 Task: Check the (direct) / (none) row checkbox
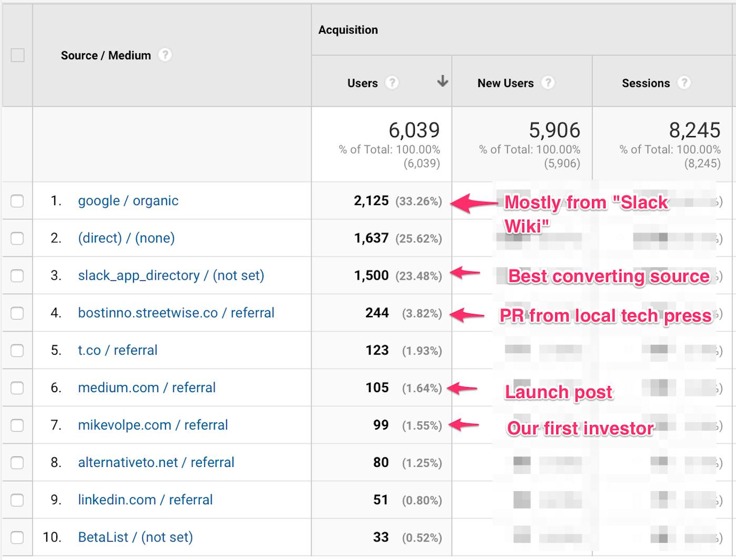tap(17, 238)
